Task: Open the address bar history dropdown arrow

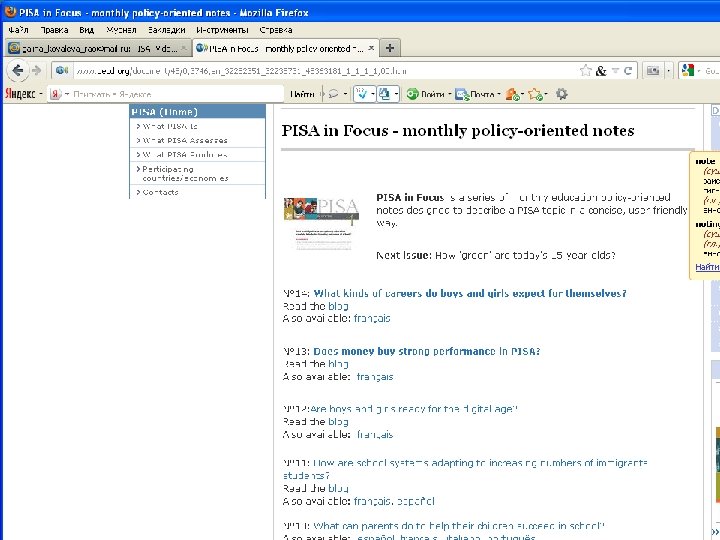Action: (x=615, y=71)
